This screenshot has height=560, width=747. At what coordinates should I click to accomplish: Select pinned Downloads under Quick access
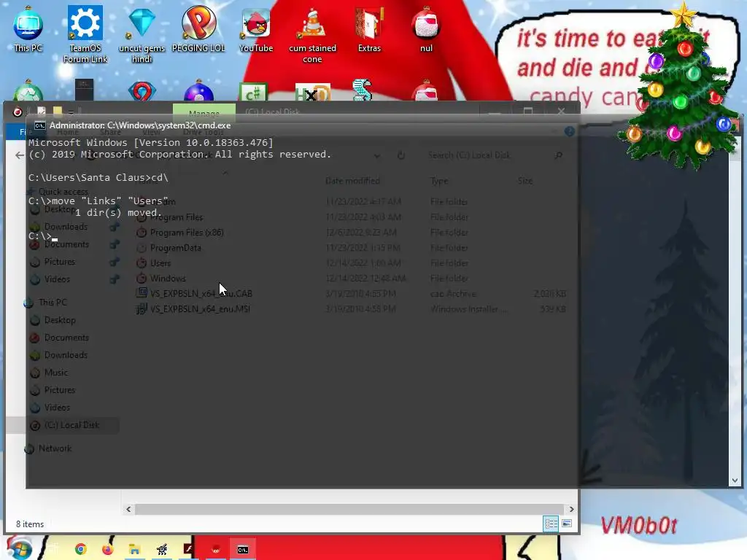66,227
